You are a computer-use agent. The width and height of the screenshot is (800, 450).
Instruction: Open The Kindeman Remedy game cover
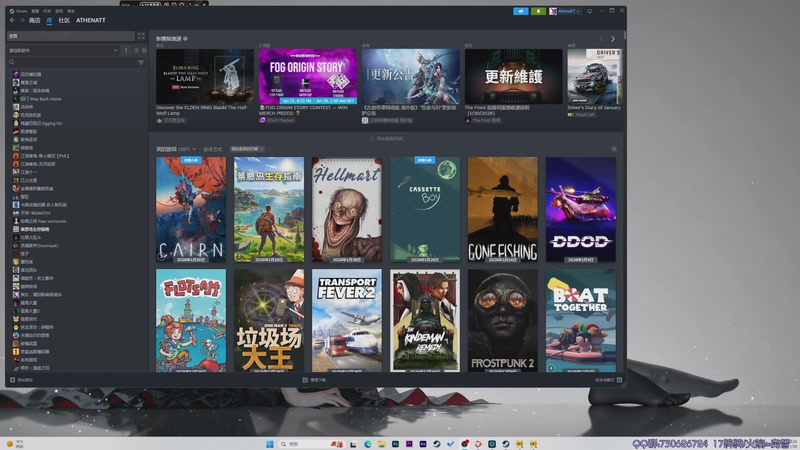click(425, 320)
